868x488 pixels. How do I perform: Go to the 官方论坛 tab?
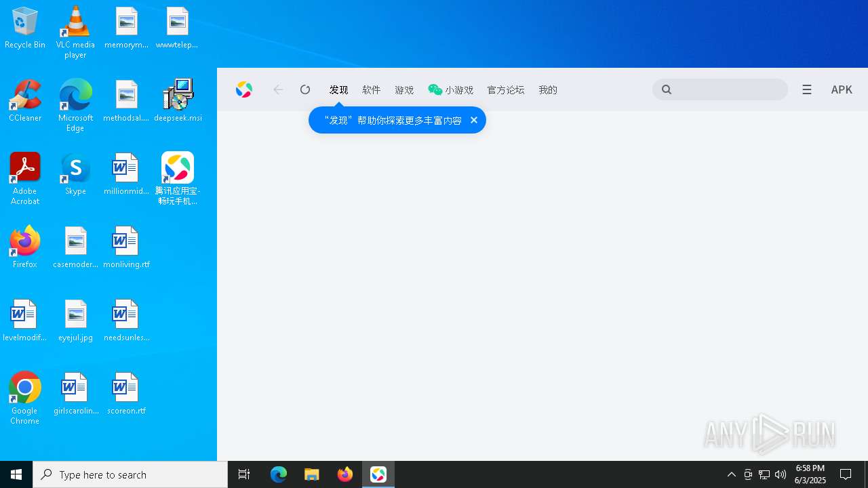(x=506, y=89)
